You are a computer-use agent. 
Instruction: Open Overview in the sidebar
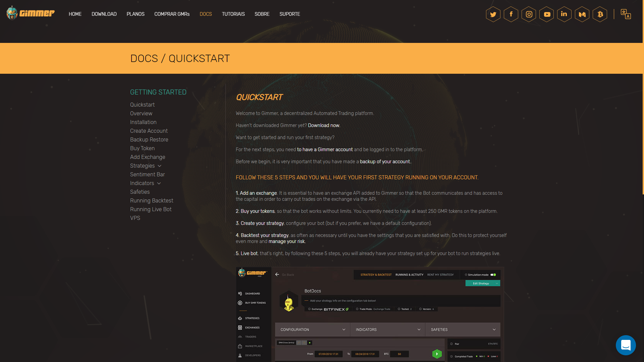coord(141,114)
